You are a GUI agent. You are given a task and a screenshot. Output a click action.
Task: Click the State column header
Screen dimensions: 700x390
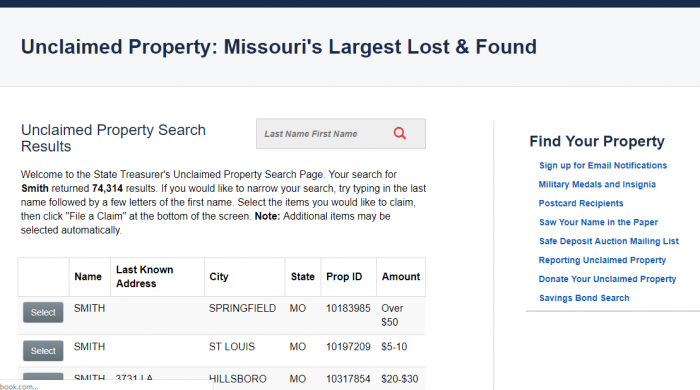[x=303, y=277]
